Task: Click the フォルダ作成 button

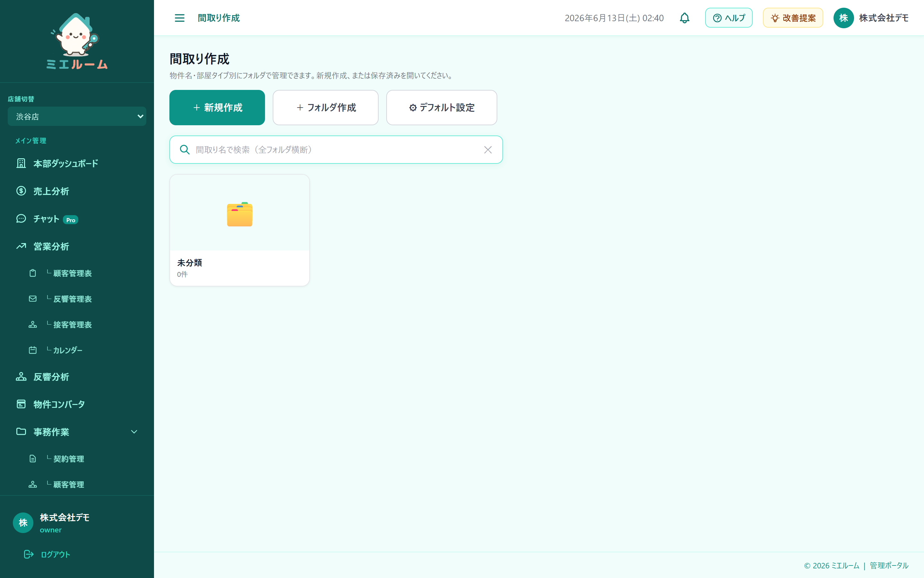Action: point(325,108)
